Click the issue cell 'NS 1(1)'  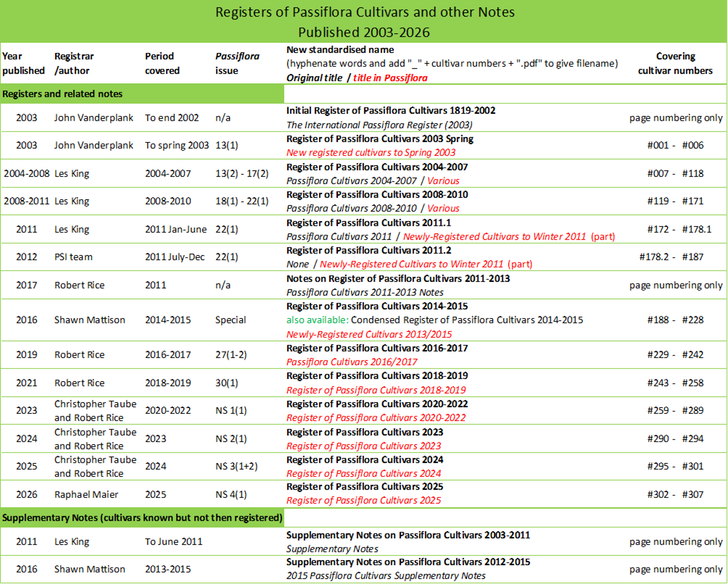tap(231, 410)
